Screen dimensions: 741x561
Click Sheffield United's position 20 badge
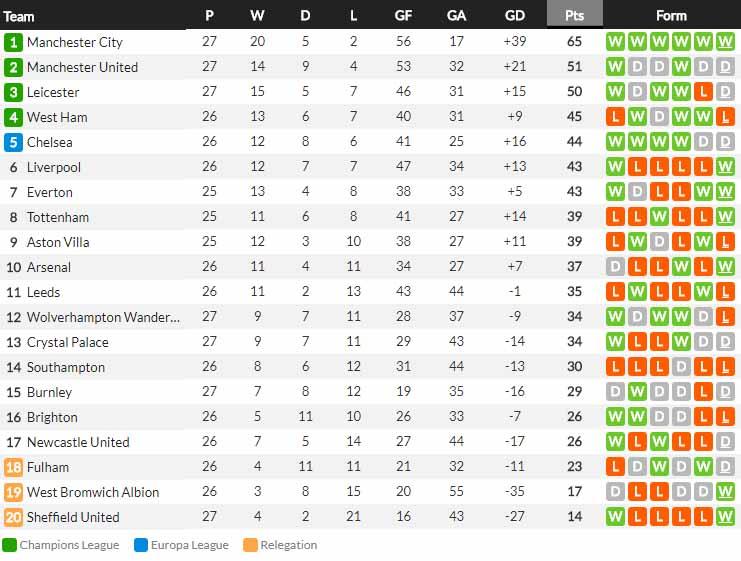[x=13, y=517]
